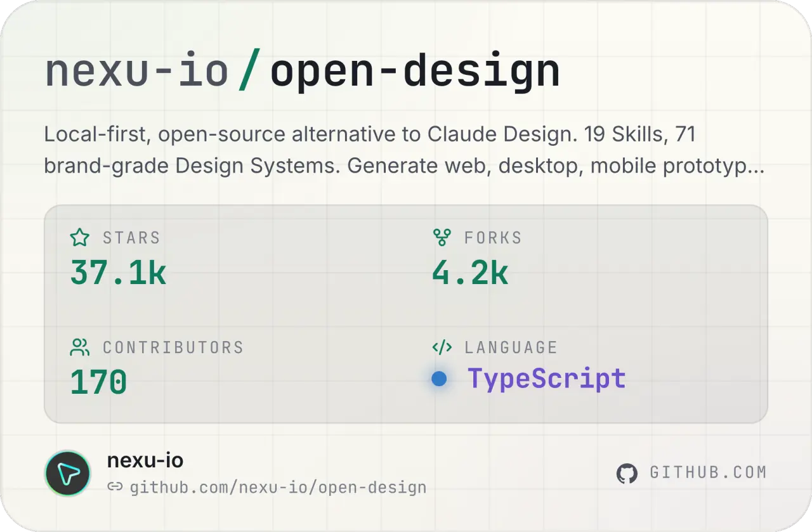Click the GitHub octocat logo
812x532 pixels.
[627, 474]
